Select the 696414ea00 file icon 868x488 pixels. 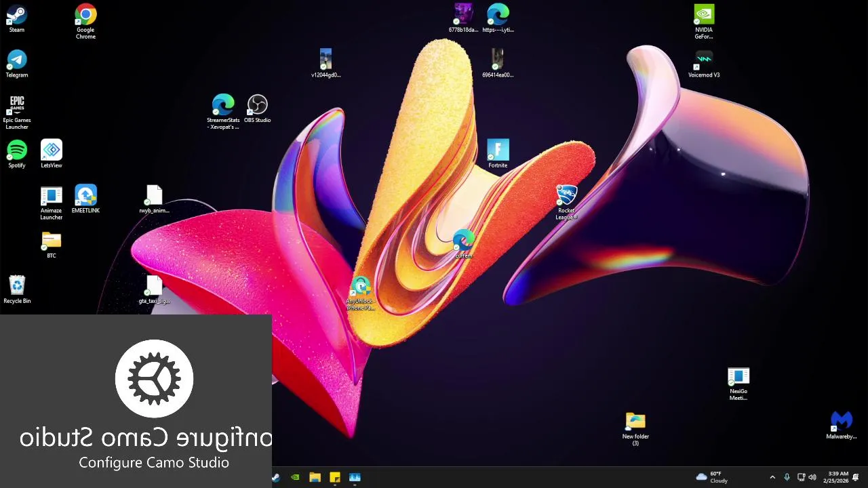(x=498, y=64)
